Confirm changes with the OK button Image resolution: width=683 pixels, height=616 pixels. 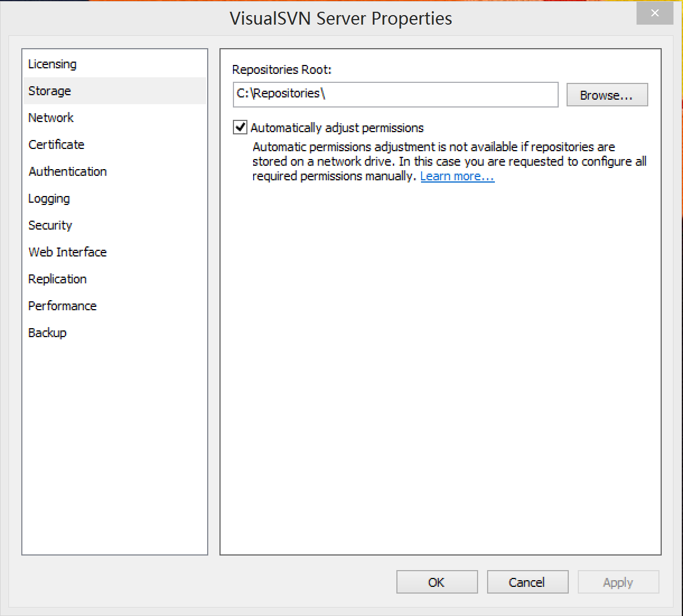pos(437,582)
